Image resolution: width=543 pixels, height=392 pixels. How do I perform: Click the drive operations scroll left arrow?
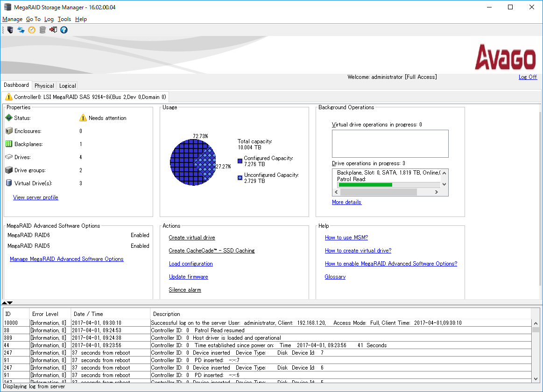[x=336, y=192]
